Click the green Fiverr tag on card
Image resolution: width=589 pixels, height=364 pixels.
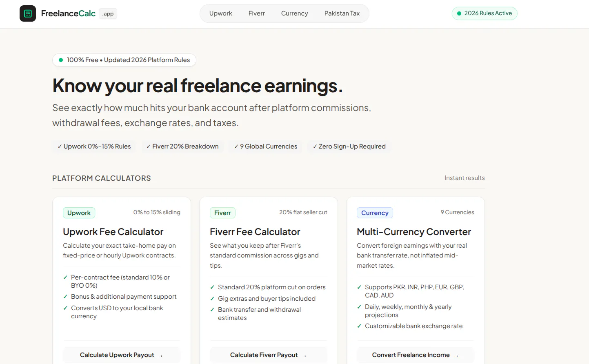pos(222,213)
